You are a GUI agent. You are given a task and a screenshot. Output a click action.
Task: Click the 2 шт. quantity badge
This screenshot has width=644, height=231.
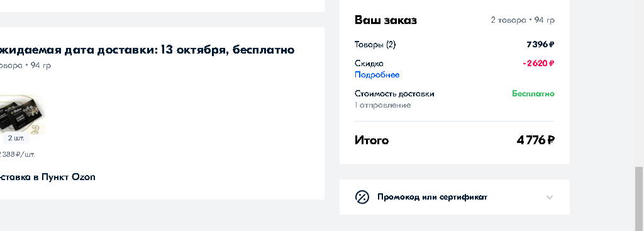click(x=16, y=138)
